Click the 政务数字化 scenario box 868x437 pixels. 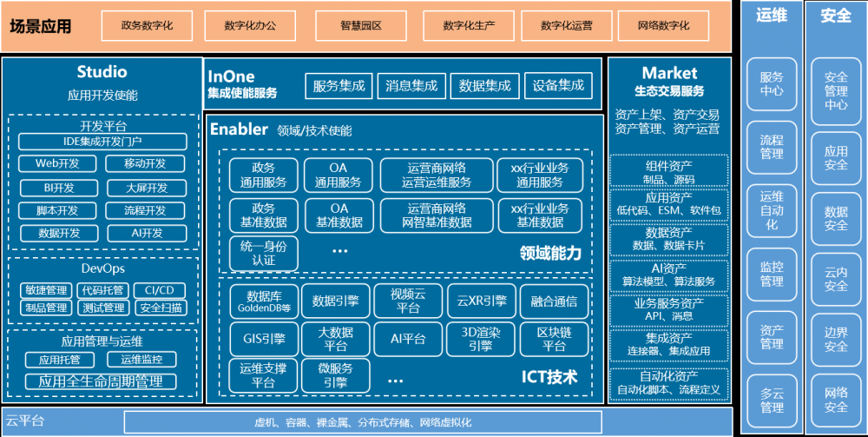tap(148, 26)
